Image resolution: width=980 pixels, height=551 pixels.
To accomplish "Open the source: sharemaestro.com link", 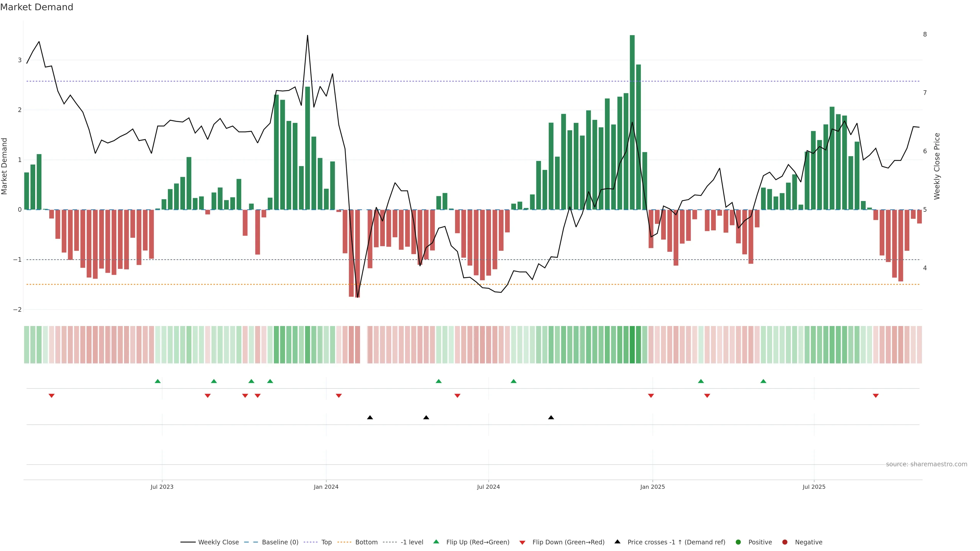I will click(x=926, y=464).
